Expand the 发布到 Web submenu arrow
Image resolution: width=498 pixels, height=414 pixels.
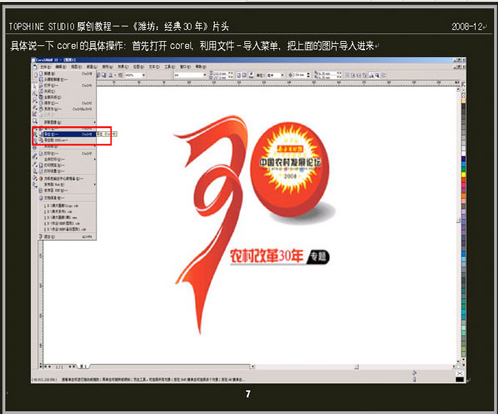coord(95,184)
